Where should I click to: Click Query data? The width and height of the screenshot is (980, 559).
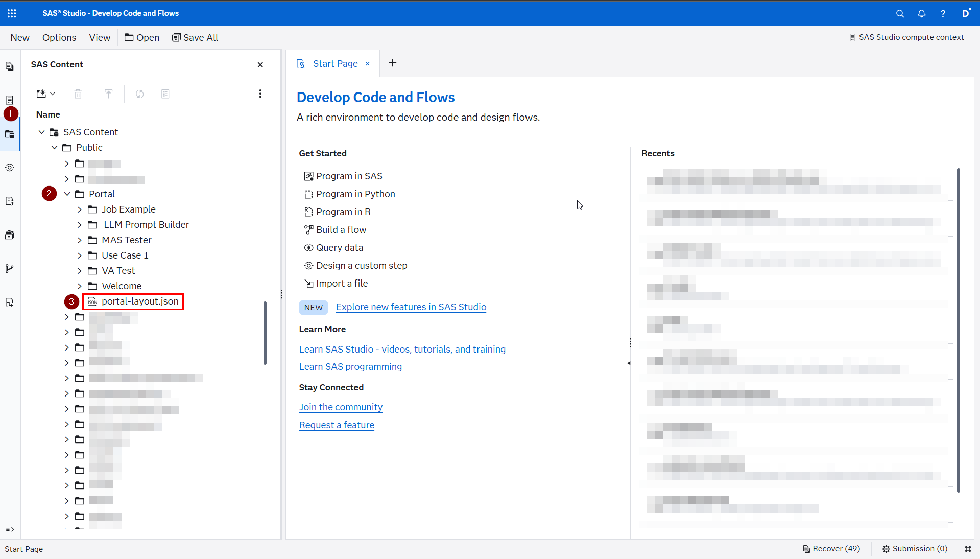pyautogui.click(x=334, y=248)
